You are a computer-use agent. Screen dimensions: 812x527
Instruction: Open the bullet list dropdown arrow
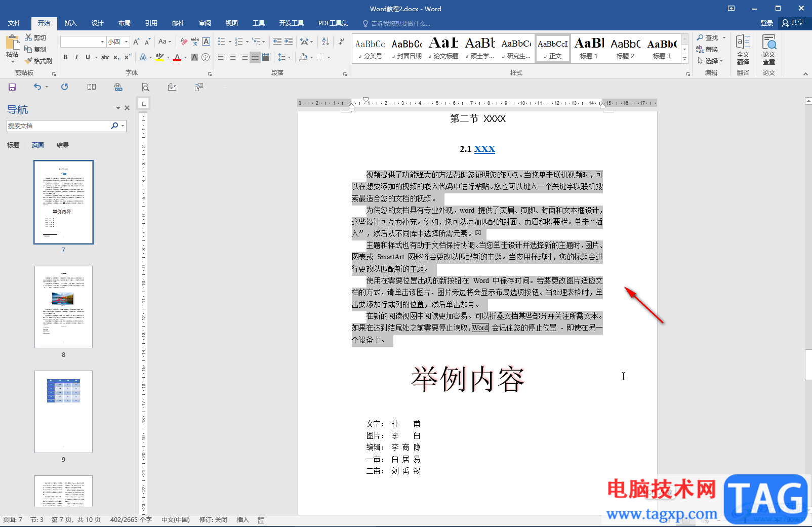point(230,42)
